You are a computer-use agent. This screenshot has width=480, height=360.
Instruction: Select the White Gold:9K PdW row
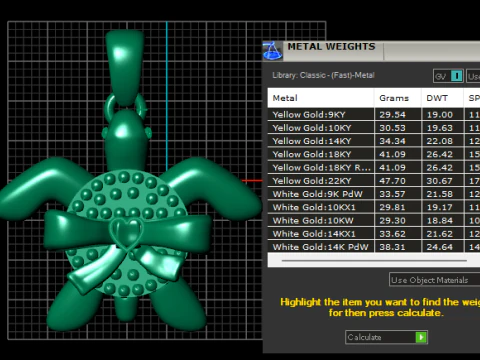click(374, 194)
